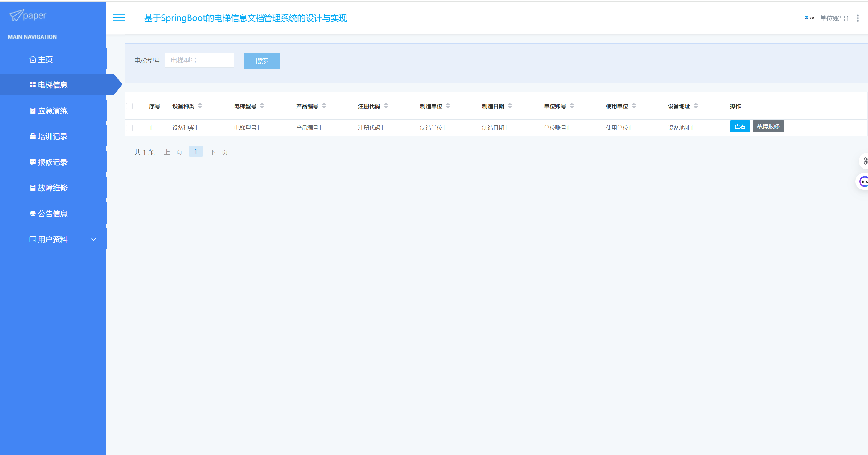Click the 共 1 条 total count text
This screenshot has width=868, height=455.
tap(145, 152)
